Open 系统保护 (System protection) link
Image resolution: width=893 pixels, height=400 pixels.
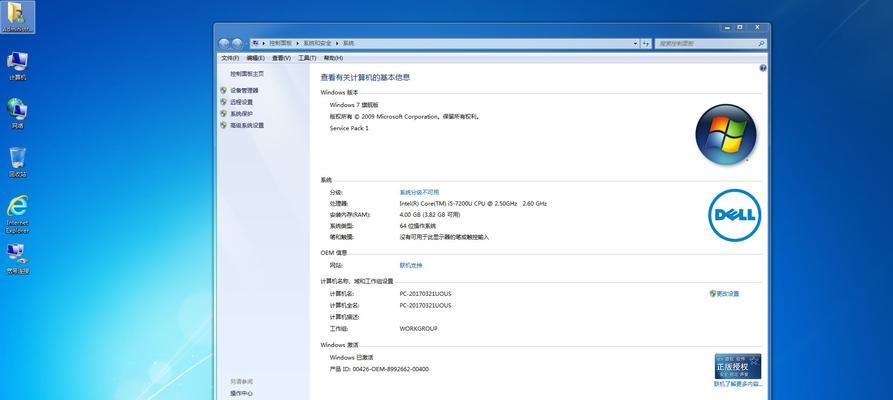pyautogui.click(x=241, y=114)
